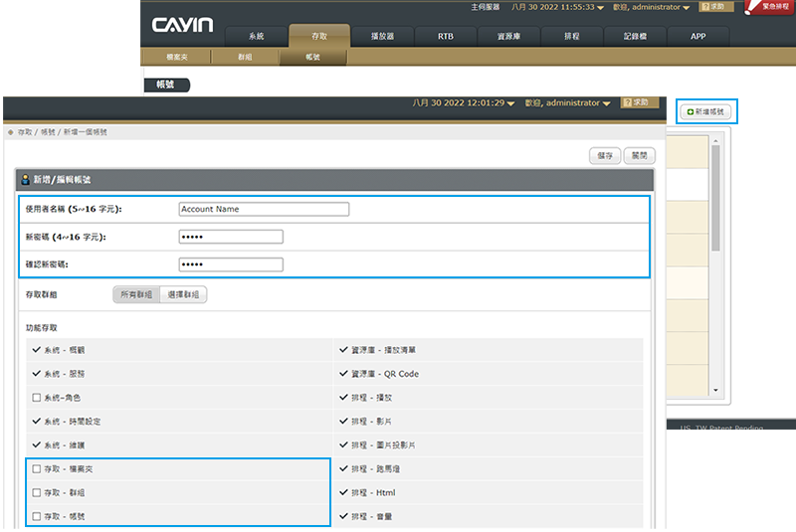This screenshot has width=796, height=532.
Task: Open the 排程 schedule tab
Action: (x=571, y=36)
